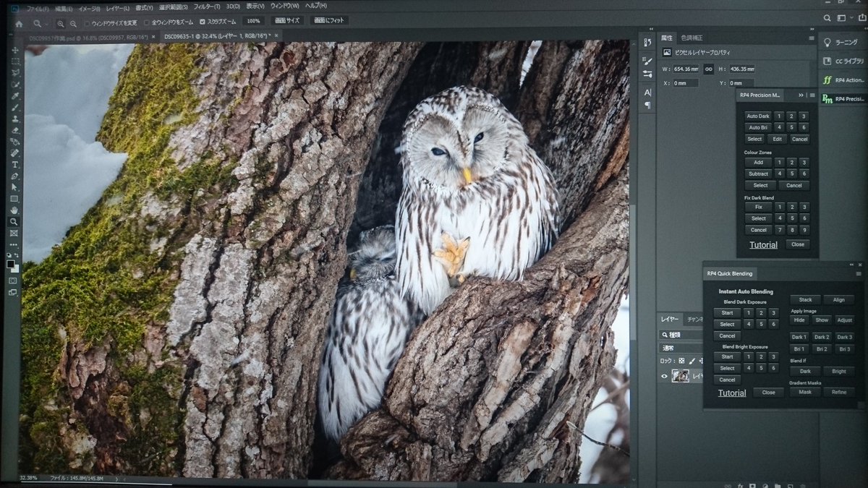Viewport: 868px width, 488px height.
Task: Open the フィルター(T) menu
Action: click(x=208, y=7)
